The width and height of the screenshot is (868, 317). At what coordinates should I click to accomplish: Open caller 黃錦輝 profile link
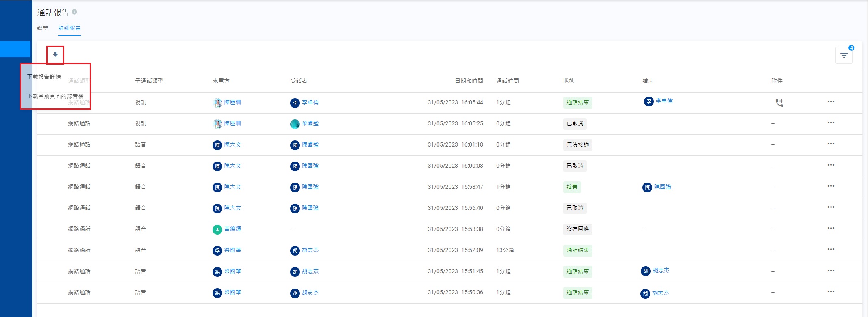tap(232, 229)
